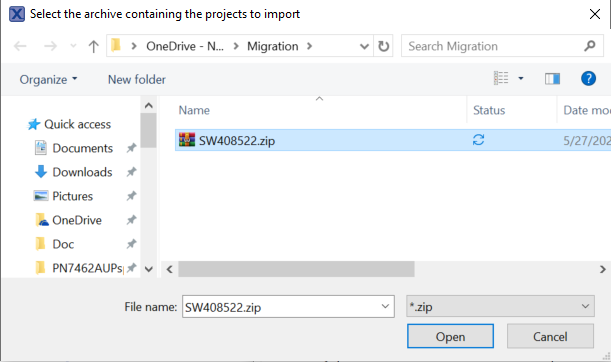Open the help question mark icon
This screenshot has height=362, width=611.
(x=588, y=79)
